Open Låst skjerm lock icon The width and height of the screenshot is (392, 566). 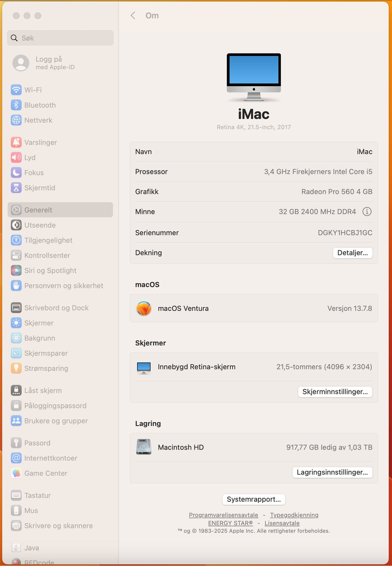pos(16,390)
